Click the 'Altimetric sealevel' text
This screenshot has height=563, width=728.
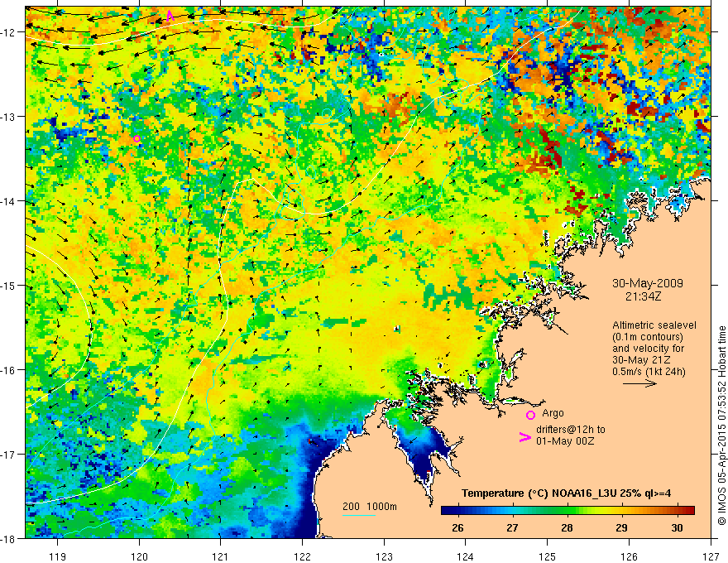pyautogui.click(x=654, y=325)
